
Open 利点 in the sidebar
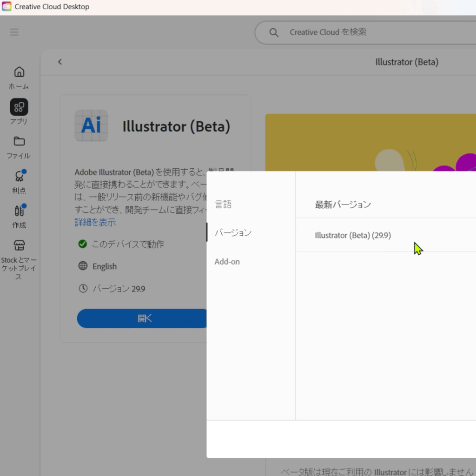coord(19,182)
